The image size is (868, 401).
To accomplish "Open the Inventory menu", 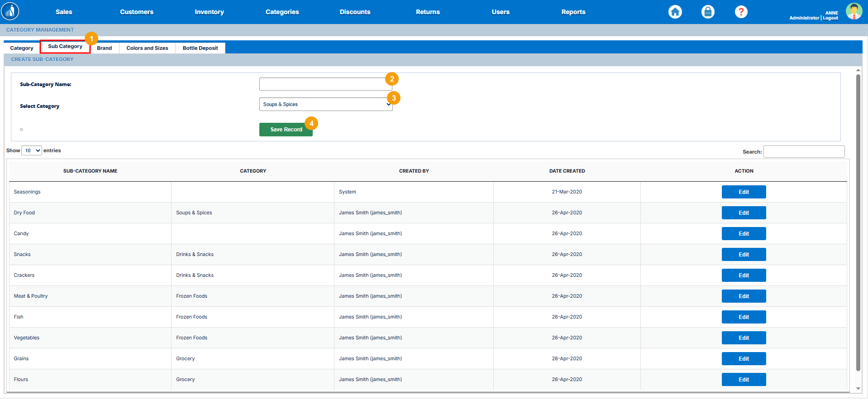I will click(209, 12).
